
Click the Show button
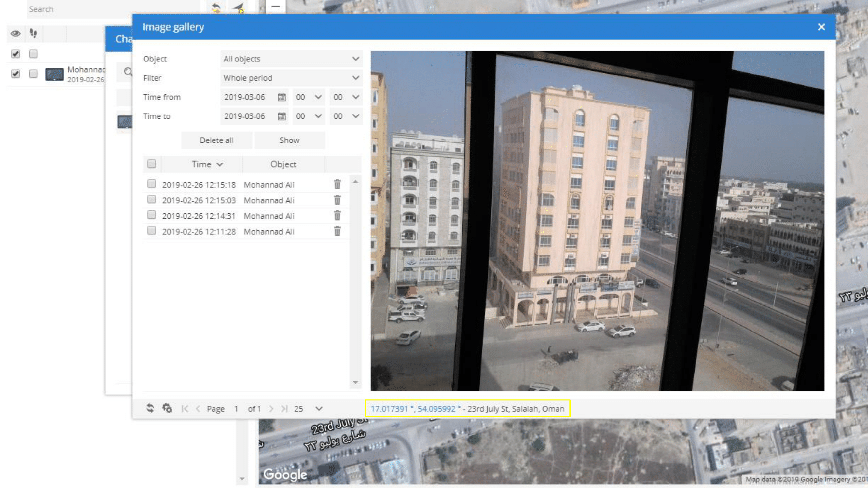(x=289, y=141)
